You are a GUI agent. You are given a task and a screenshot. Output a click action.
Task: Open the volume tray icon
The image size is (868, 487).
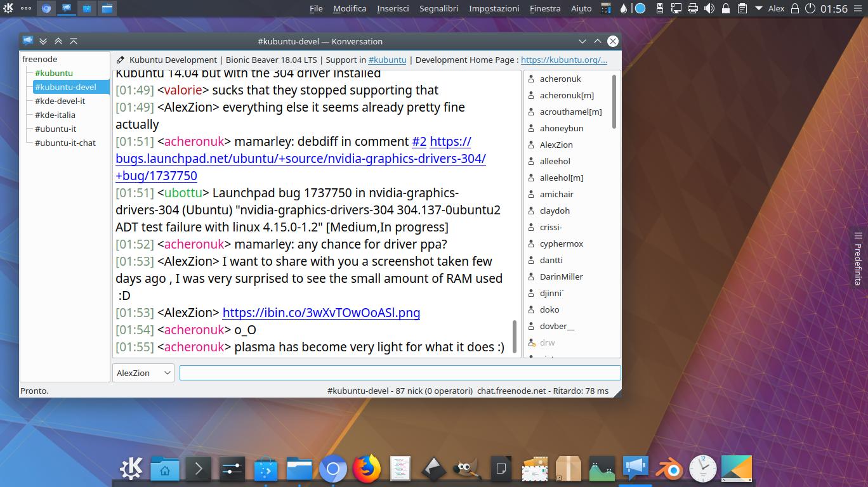(x=709, y=8)
